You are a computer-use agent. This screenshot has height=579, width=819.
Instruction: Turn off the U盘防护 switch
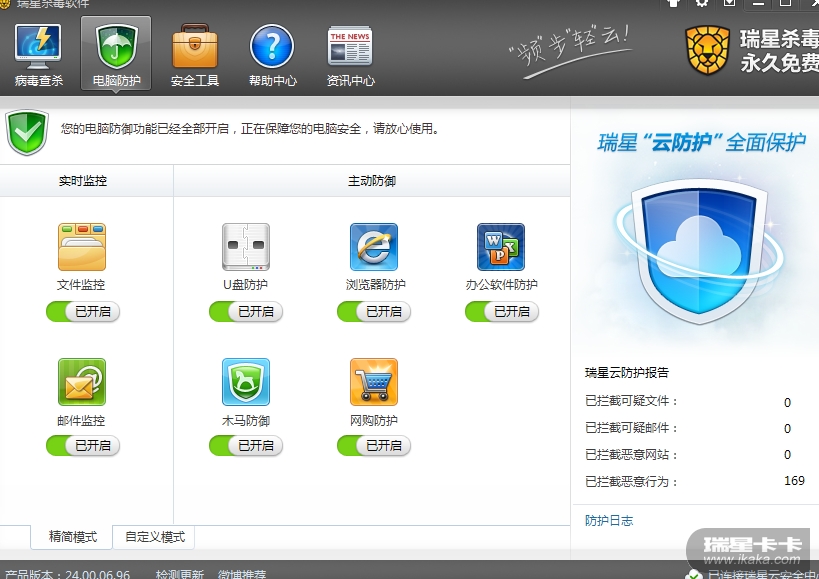pos(246,312)
